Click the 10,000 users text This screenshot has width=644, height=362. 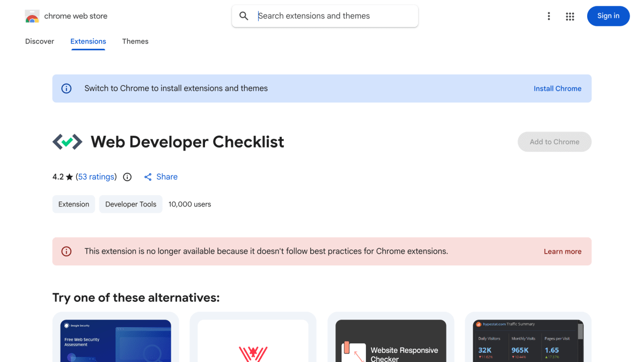pos(189,204)
